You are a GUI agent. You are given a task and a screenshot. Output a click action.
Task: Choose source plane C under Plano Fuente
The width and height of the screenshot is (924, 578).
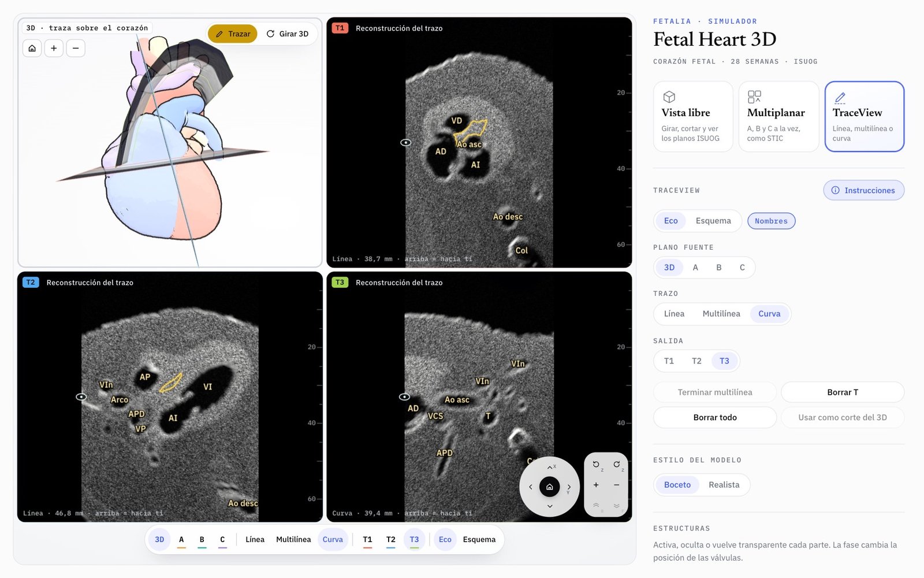coord(742,268)
